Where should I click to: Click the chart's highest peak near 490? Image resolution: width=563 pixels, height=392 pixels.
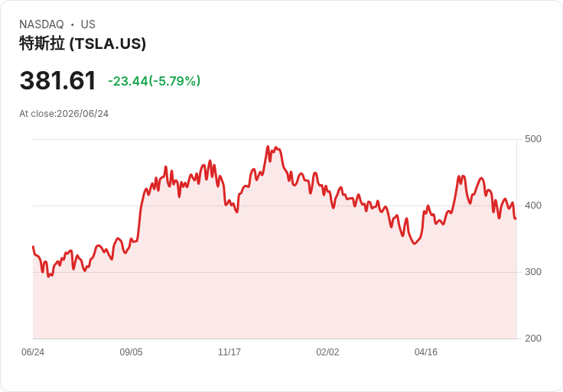268,146
